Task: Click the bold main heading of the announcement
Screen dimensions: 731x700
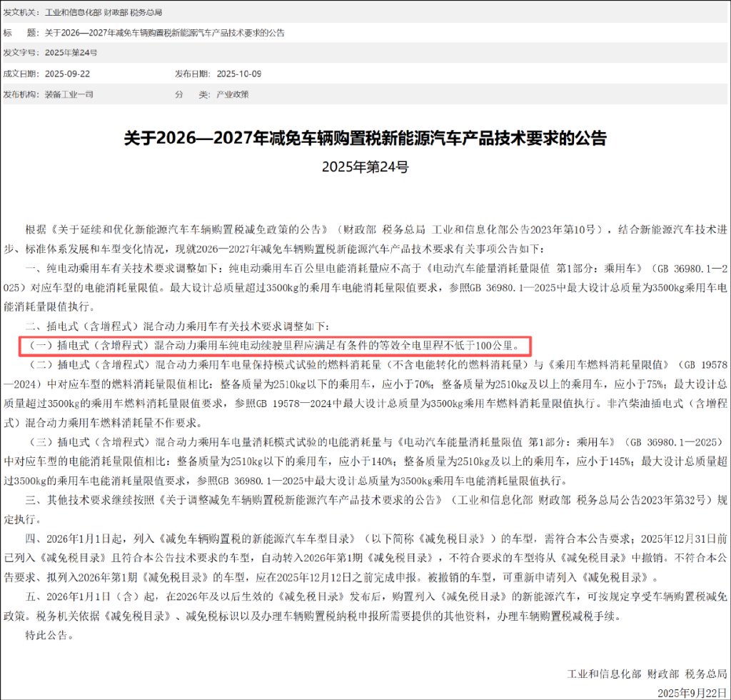Action: tap(365, 138)
